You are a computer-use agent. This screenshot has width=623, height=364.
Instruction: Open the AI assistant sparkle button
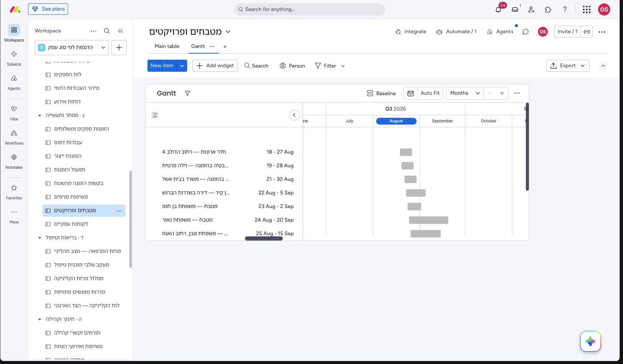(x=590, y=341)
